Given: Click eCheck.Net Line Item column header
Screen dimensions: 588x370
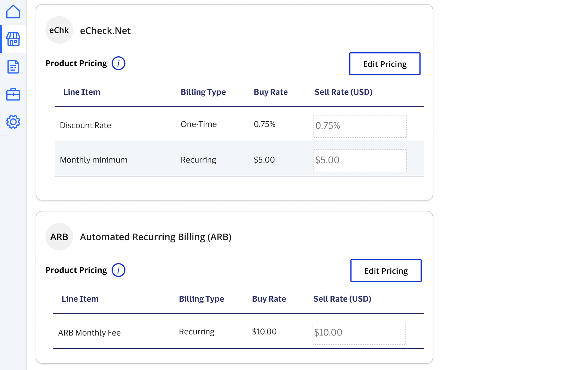Looking at the screenshot, I should (x=81, y=92).
